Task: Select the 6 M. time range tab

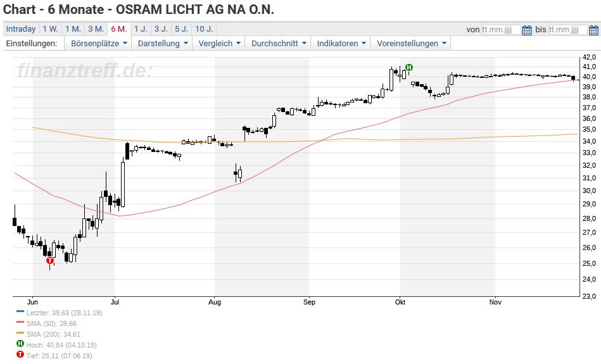Action: pyautogui.click(x=119, y=29)
